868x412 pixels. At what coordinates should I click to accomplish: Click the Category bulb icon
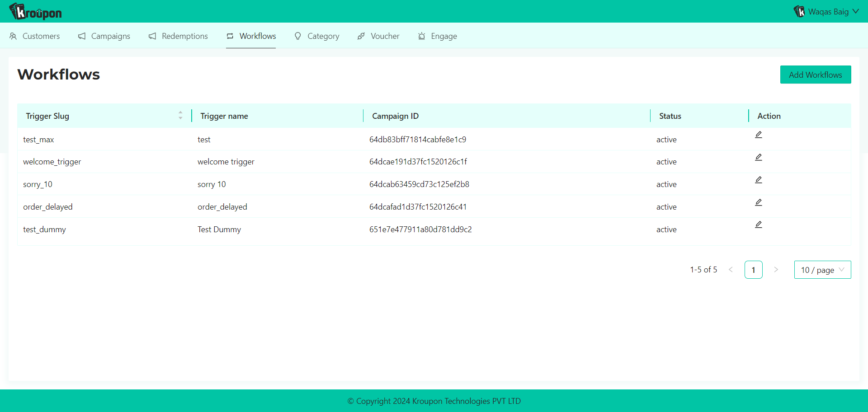click(x=298, y=36)
